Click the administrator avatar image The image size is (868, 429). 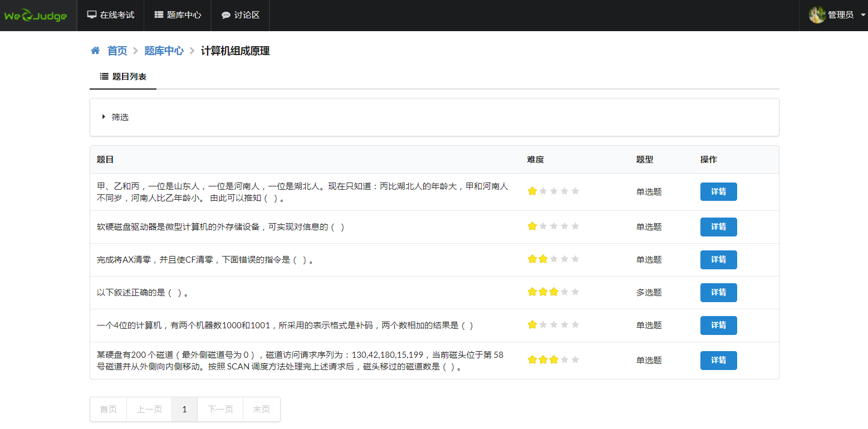(817, 15)
